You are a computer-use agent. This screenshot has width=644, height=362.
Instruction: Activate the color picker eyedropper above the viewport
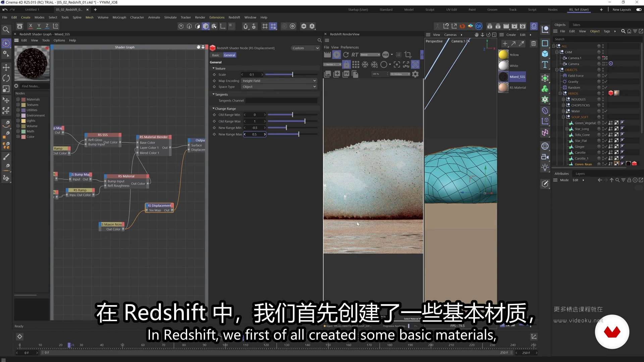(522, 44)
